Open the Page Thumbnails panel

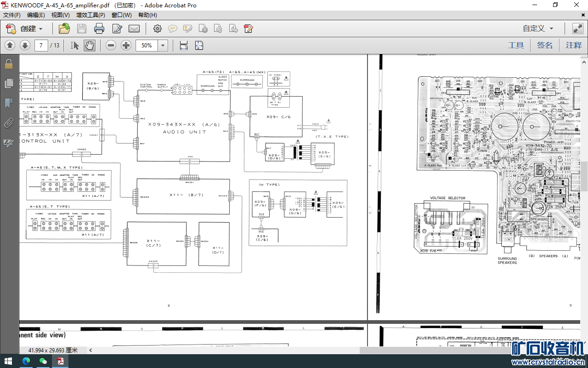pos(8,83)
